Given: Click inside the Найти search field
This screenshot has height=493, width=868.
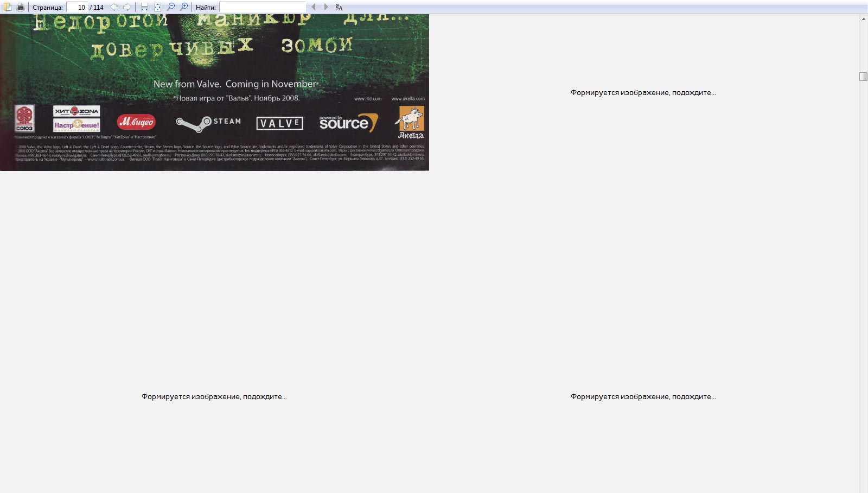Looking at the screenshot, I should pyautogui.click(x=263, y=7).
